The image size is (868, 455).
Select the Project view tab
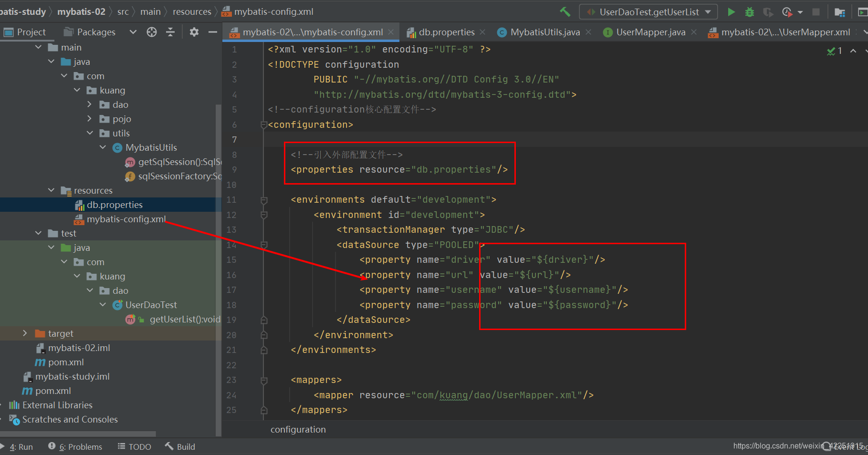(x=25, y=32)
